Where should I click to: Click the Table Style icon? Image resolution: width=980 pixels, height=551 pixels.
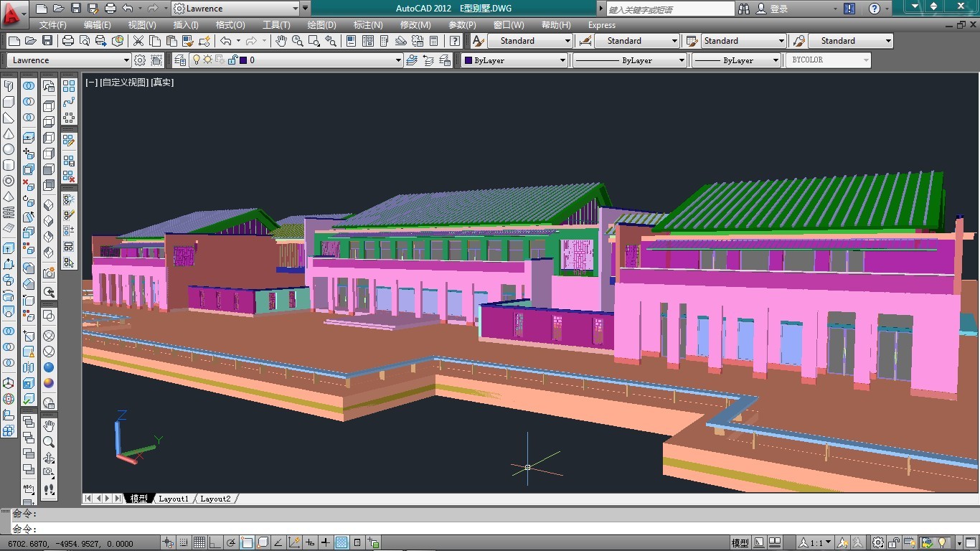click(x=692, y=41)
